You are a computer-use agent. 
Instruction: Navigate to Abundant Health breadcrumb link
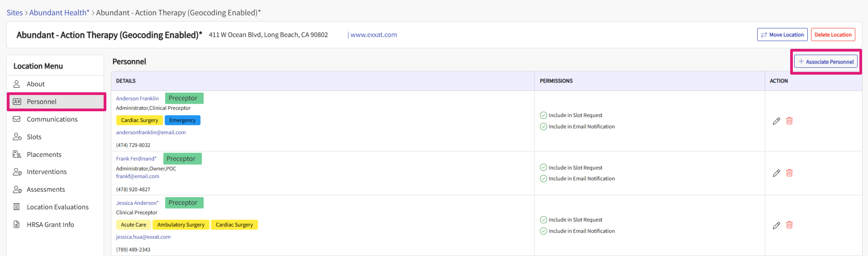(x=59, y=13)
